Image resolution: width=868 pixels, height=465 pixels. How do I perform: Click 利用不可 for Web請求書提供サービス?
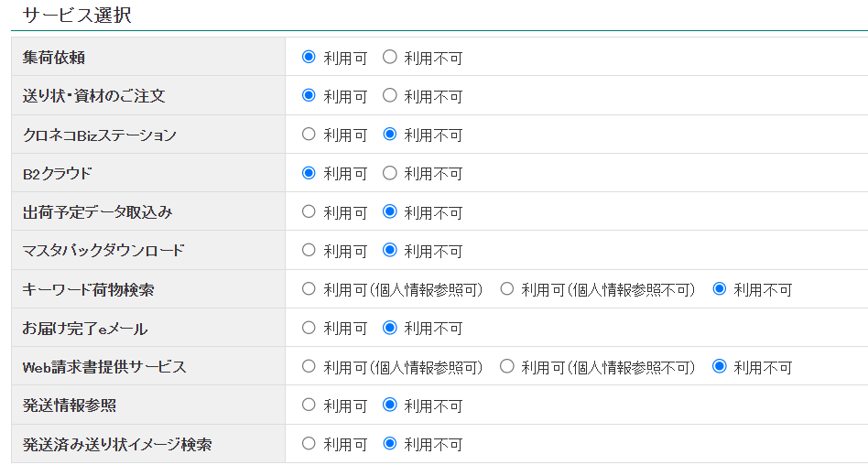[x=720, y=366]
